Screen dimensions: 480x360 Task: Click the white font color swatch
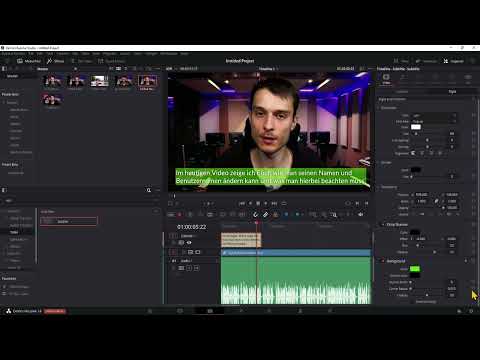click(x=416, y=127)
